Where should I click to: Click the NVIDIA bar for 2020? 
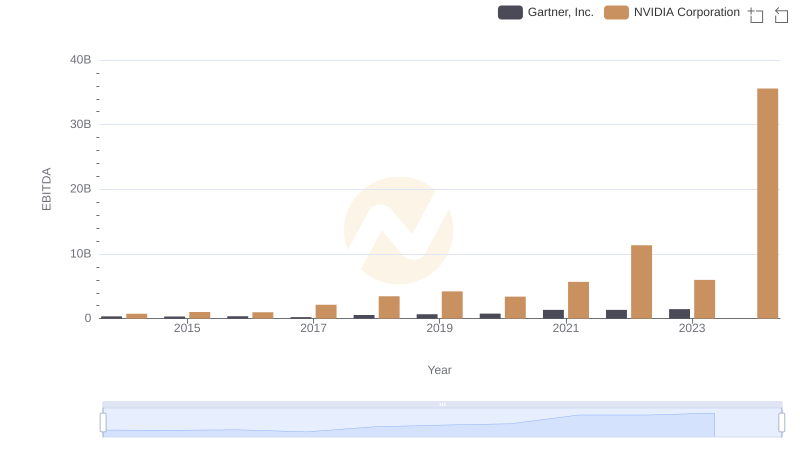(515, 308)
